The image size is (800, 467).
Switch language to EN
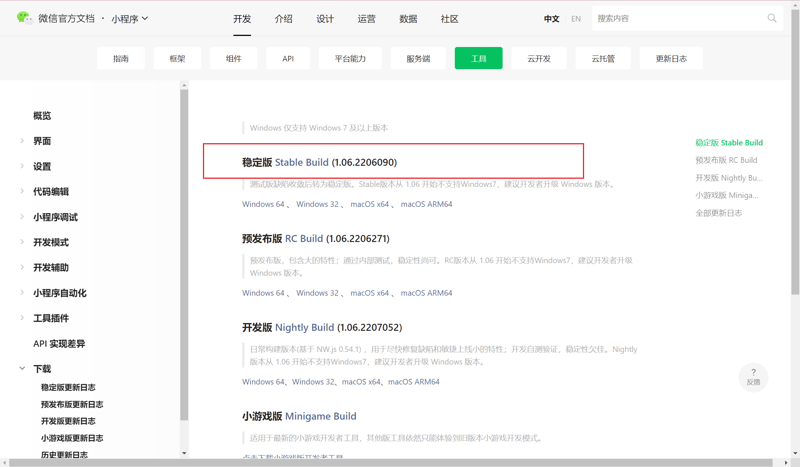(x=576, y=19)
